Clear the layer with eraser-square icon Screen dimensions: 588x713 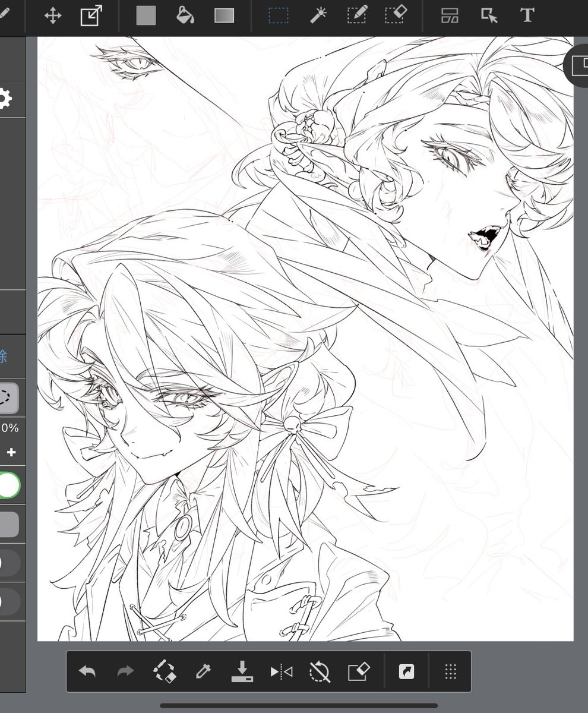[358, 672]
